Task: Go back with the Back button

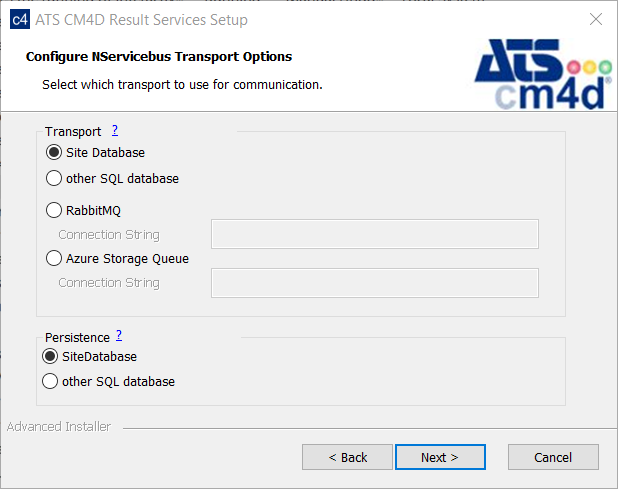Action: (x=348, y=457)
